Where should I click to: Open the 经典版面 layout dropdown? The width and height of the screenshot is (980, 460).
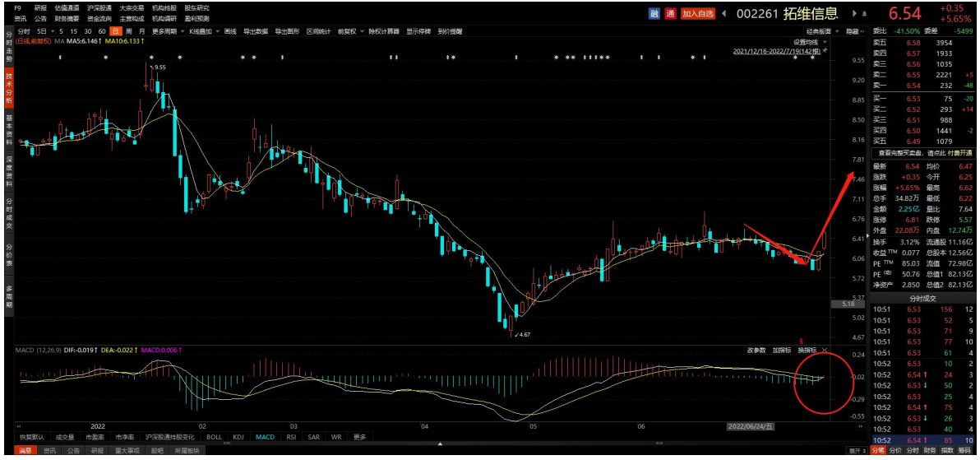click(819, 31)
